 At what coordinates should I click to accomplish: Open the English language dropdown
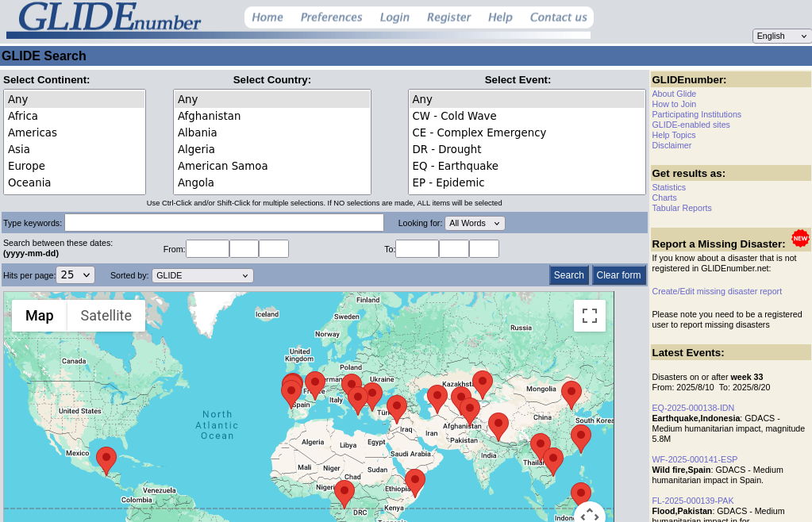782,36
